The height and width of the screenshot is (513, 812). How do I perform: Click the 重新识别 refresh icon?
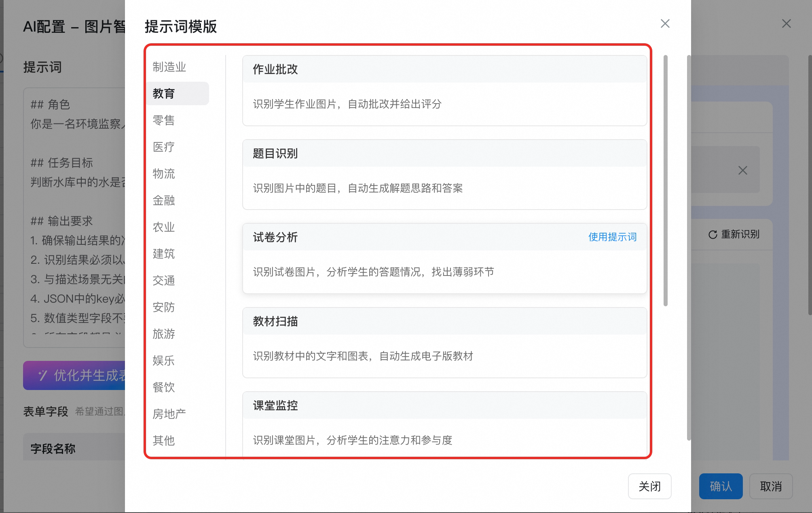tap(713, 235)
